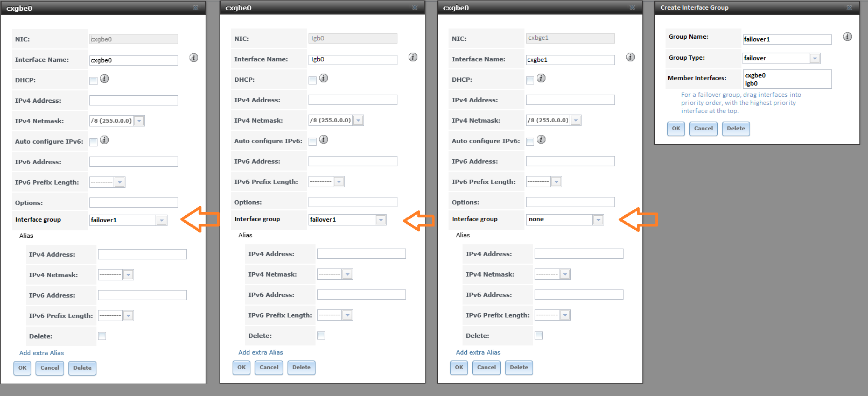
Task: Show Auto configure IPv6 info for interface cxgbe0
Action: [104, 140]
